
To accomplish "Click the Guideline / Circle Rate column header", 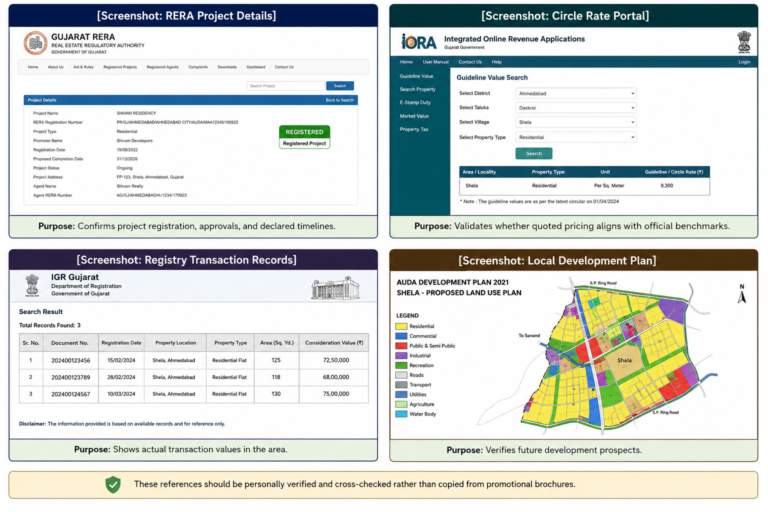I will (674, 172).
